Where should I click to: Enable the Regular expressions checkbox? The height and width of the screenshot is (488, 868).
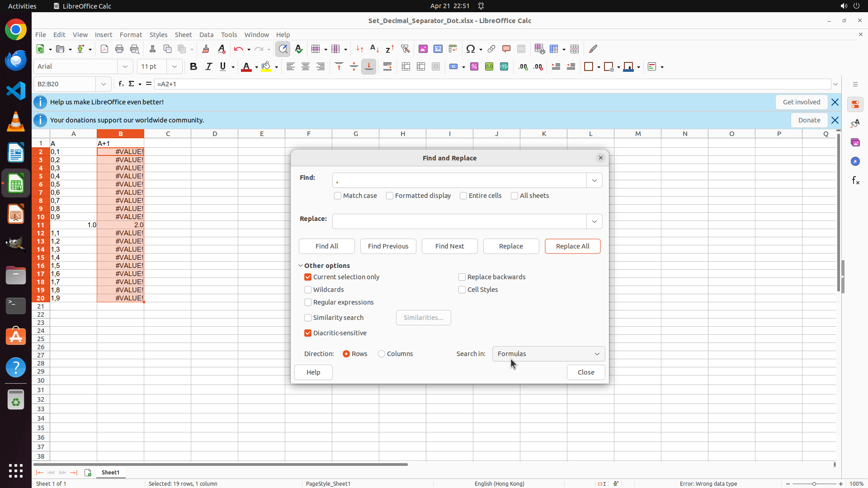pos(308,302)
